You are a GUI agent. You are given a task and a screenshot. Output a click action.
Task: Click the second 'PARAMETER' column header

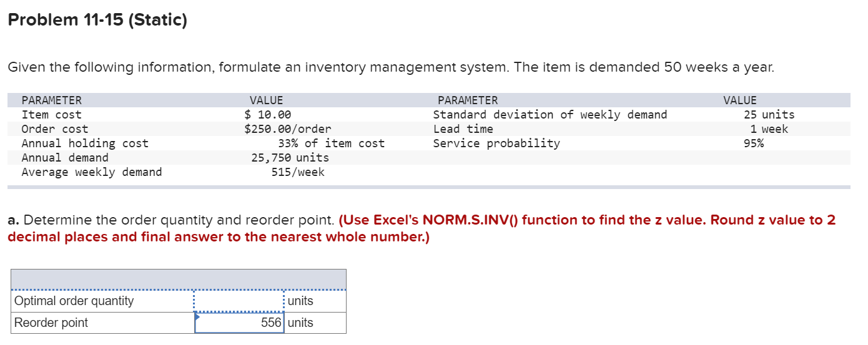[468, 100]
